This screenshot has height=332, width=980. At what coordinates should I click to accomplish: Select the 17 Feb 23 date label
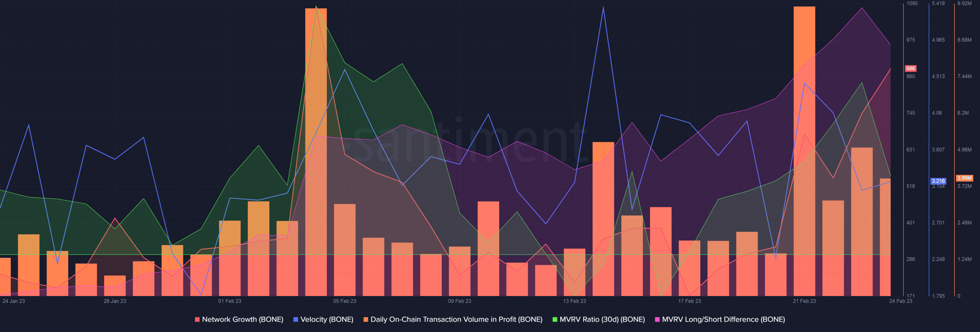pos(689,301)
